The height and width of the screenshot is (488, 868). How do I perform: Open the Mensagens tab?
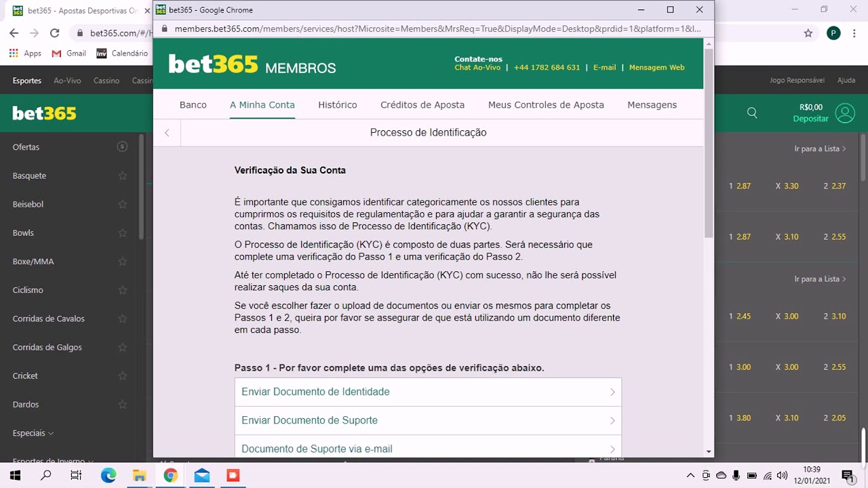point(652,105)
